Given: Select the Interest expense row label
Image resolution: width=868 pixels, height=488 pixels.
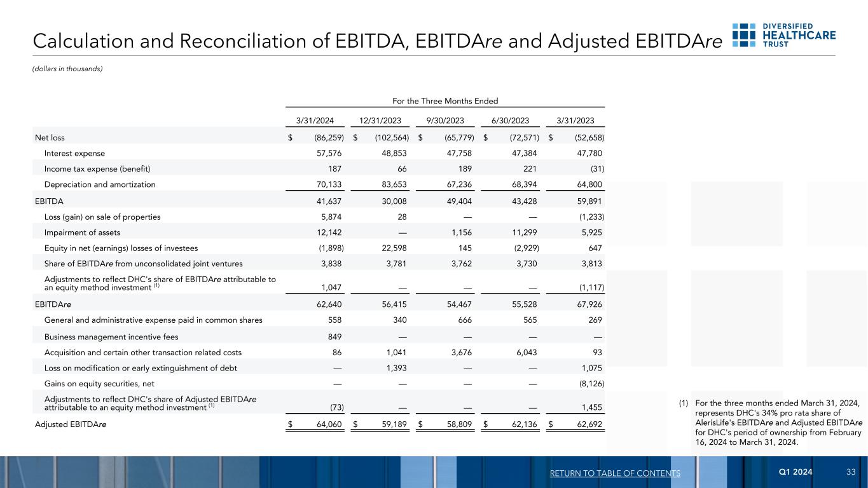Looking at the screenshot, I should point(74,153).
